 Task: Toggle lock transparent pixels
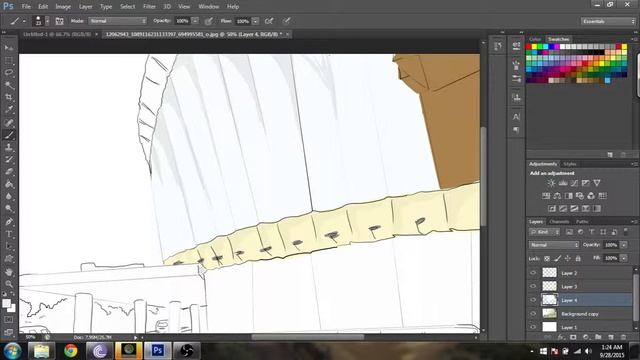(x=547, y=258)
